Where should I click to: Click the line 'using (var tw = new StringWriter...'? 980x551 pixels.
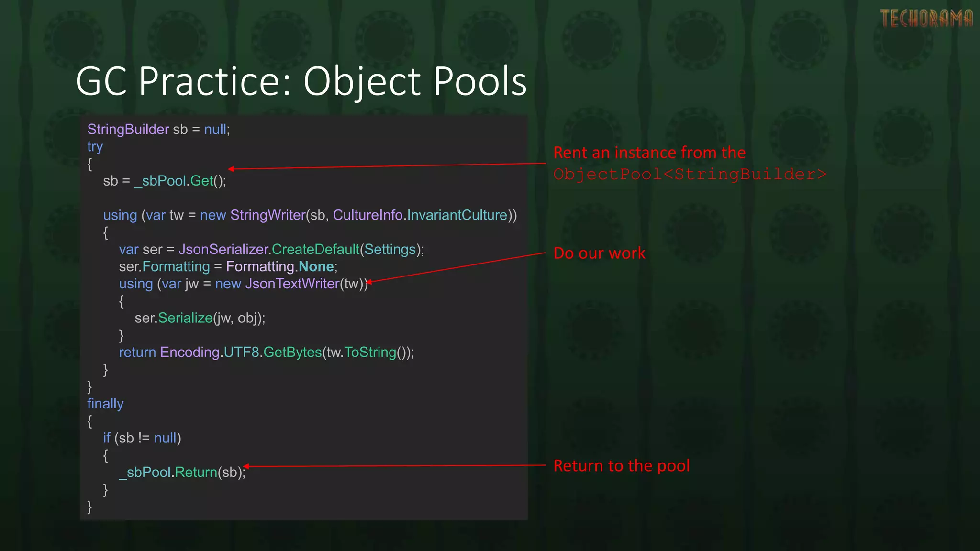[x=310, y=215]
